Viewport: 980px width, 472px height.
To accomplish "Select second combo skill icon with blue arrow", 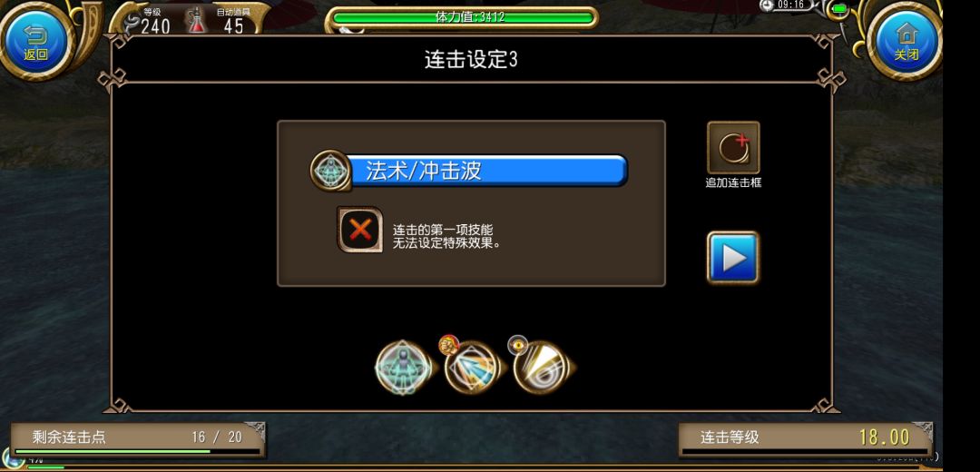I will (472, 369).
